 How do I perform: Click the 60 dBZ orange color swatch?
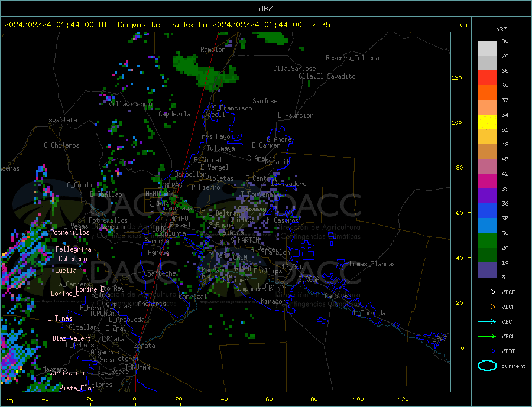pos(487,93)
